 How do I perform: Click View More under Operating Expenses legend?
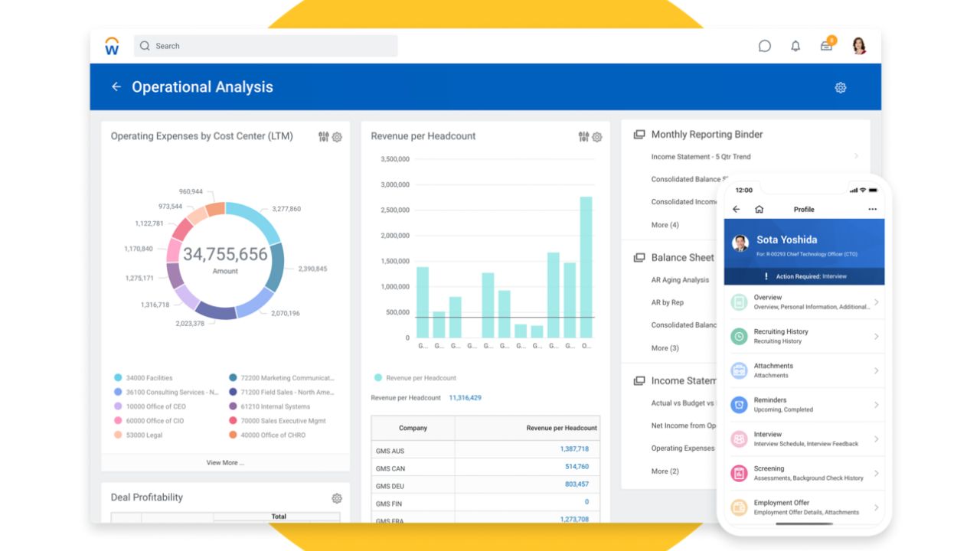point(225,463)
